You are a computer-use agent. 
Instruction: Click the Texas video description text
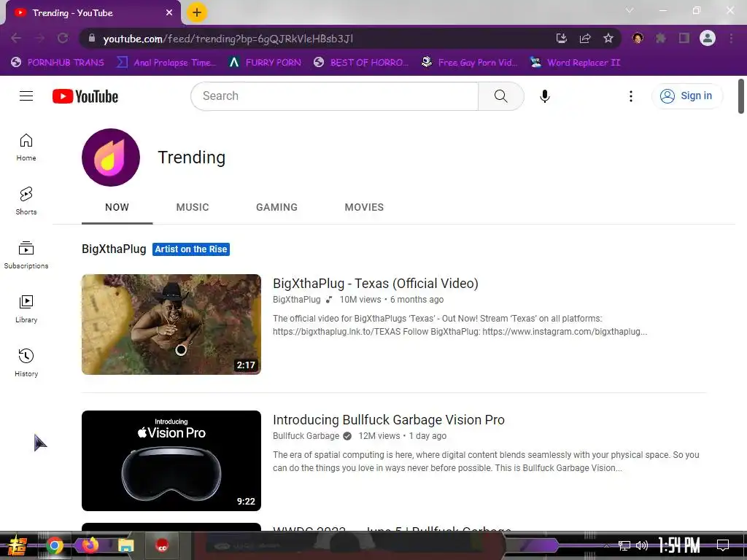click(x=460, y=324)
